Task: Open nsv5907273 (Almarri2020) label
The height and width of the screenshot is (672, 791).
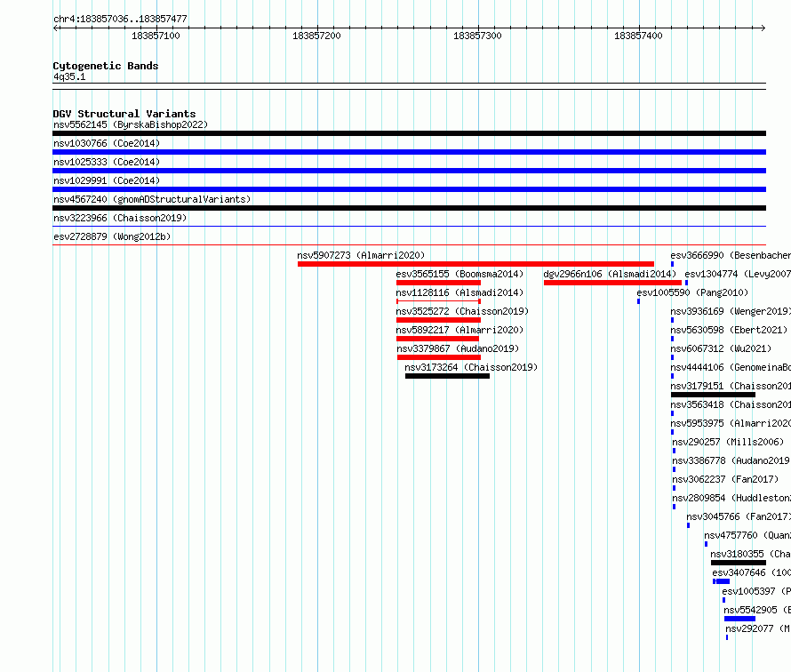Action: pos(361,255)
